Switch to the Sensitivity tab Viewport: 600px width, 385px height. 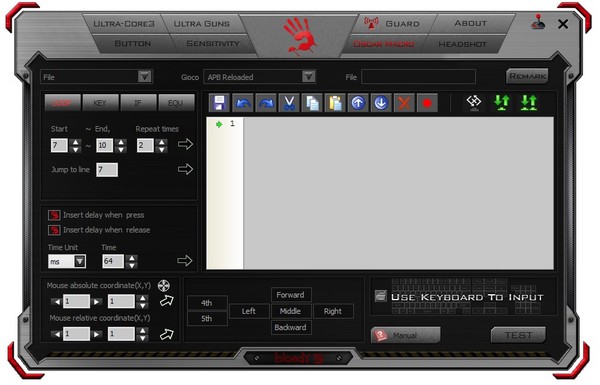tap(213, 43)
